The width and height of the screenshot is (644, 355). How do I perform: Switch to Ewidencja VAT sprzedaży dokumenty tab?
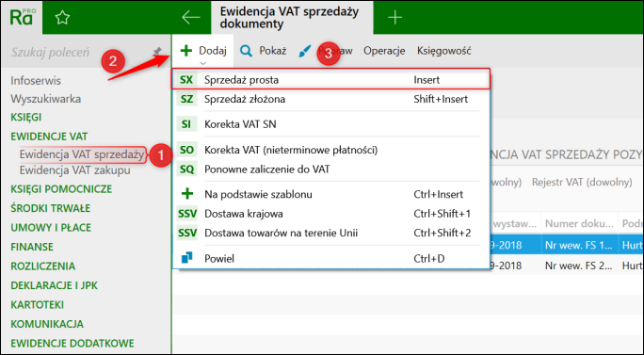292,17
